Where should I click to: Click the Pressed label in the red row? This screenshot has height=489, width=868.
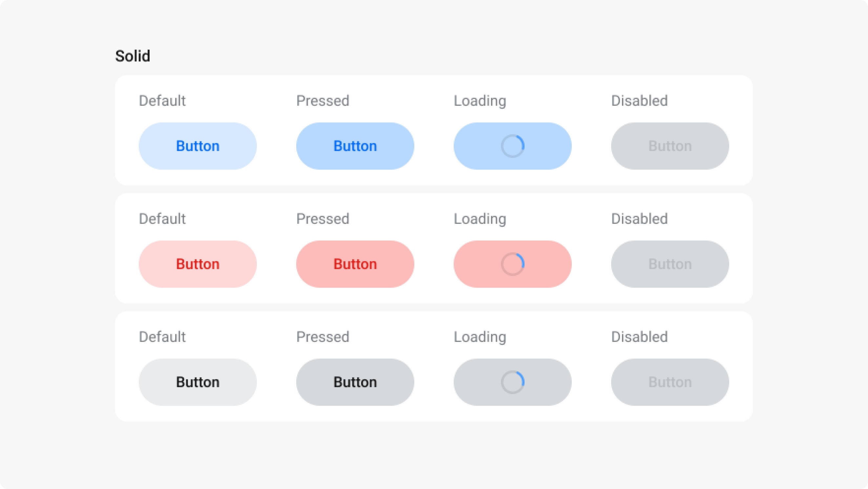322,219
